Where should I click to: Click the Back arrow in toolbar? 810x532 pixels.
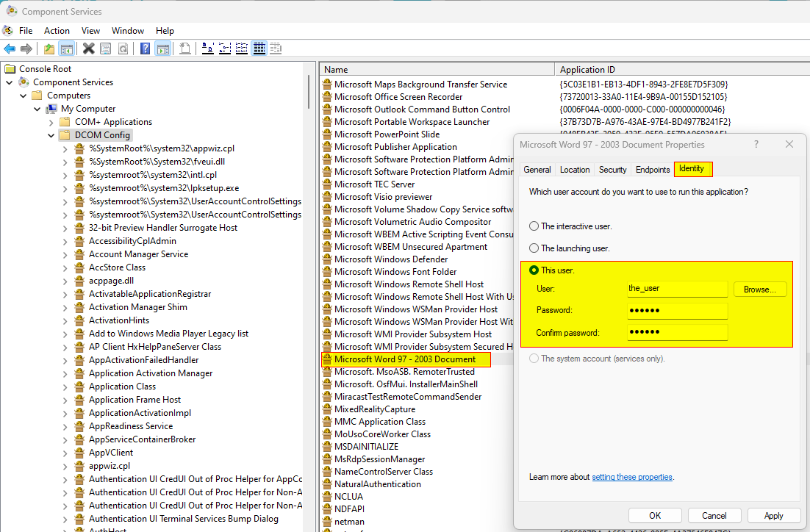tap(10, 48)
